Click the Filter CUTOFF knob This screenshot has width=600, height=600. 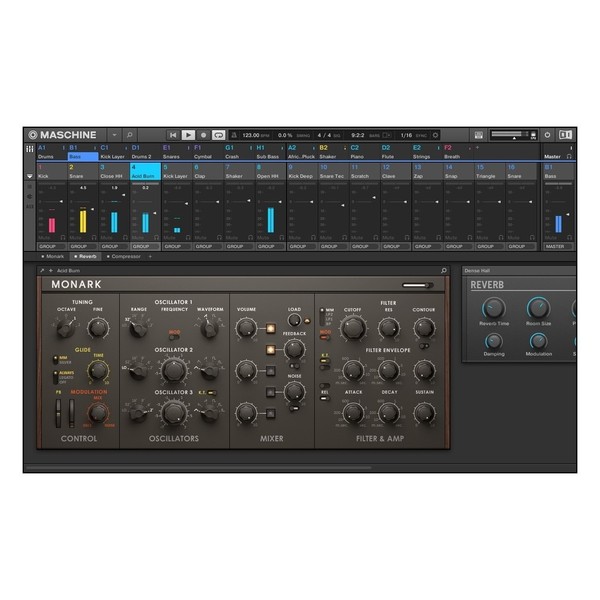(353, 328)
